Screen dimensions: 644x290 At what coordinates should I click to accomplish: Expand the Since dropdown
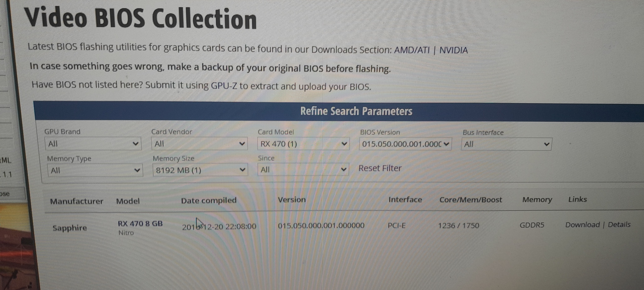coord(303,170)
